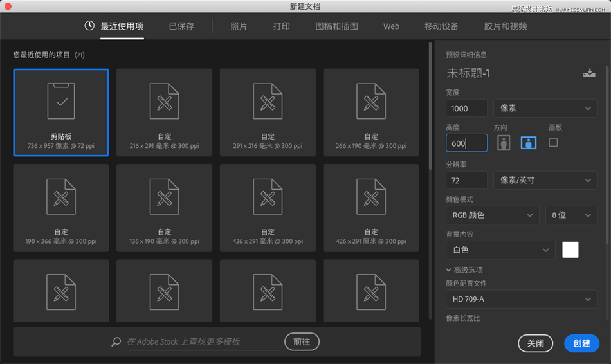Screen dimensions: 611x364
Task: Click the document name field 未标题-1
Action: click(x=512, y=73)
